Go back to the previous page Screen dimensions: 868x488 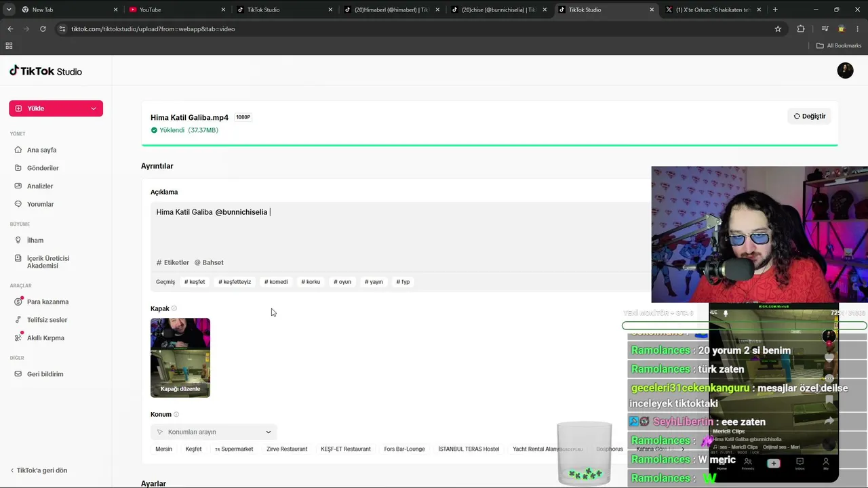(10, 29)
